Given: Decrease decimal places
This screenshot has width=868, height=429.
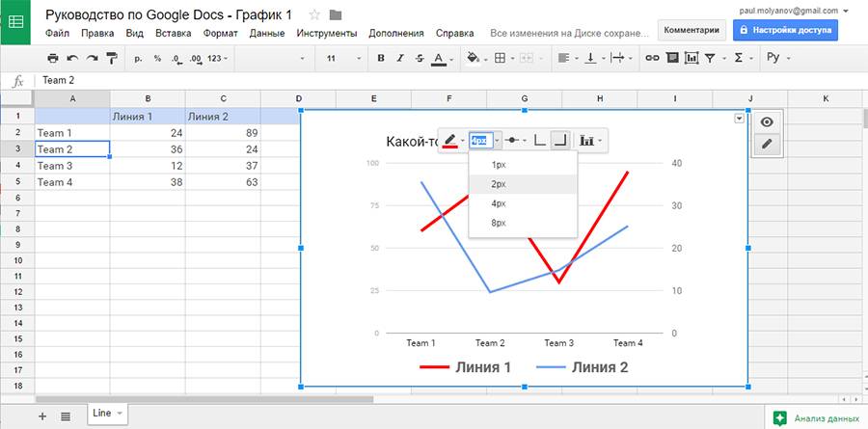Looking at the screenshot, I should coord(176,59).
